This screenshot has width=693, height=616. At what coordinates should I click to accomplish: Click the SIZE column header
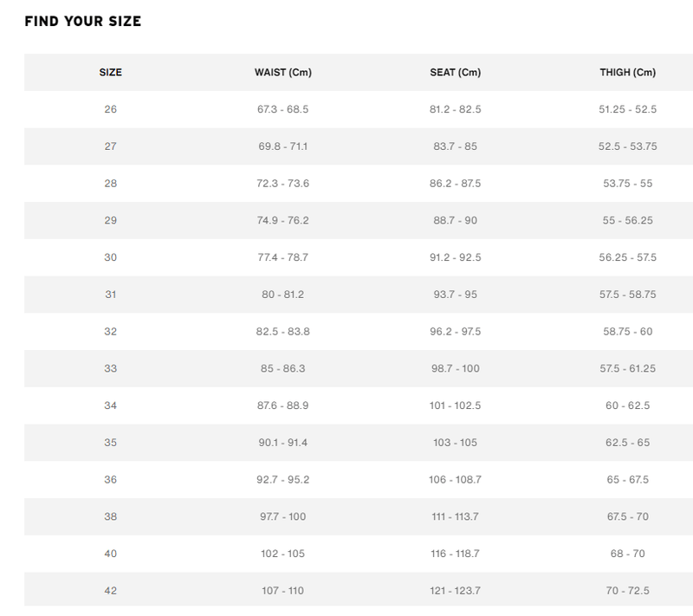pos(110,72)
